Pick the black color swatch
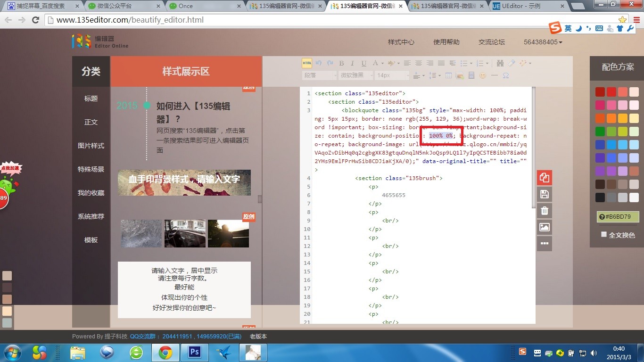644x362 pixels. [x=600, y=197]
